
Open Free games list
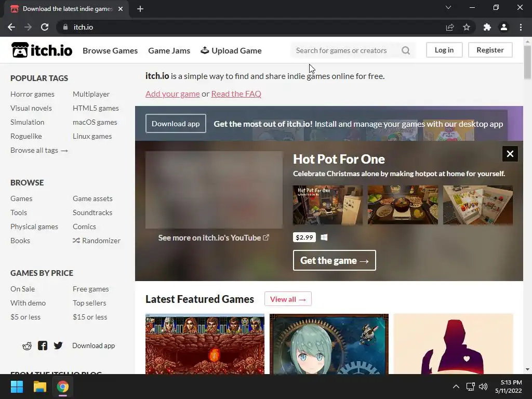(90, 289)
